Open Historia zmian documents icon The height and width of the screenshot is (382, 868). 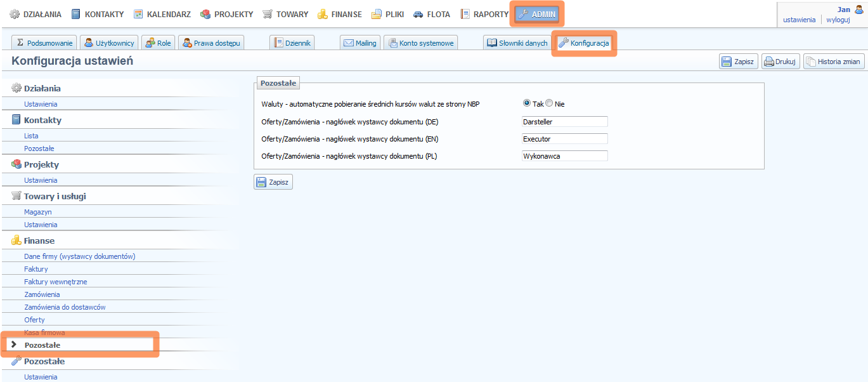point(810,62)
